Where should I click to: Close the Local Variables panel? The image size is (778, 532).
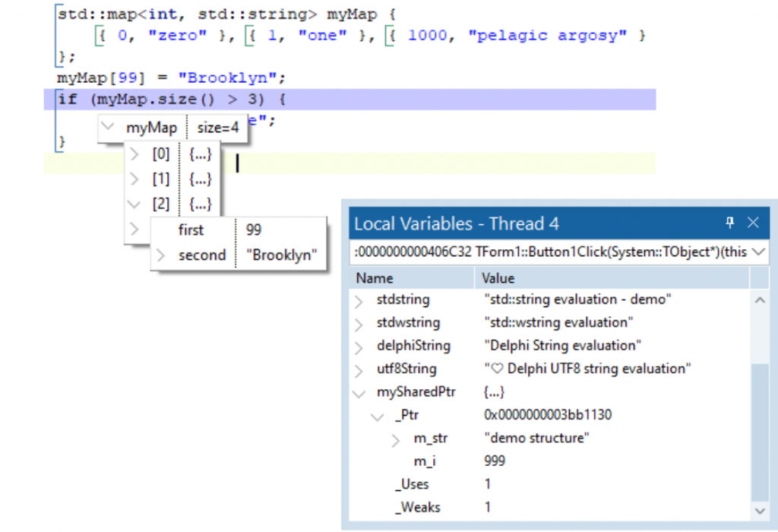click(x=753, y=223)
